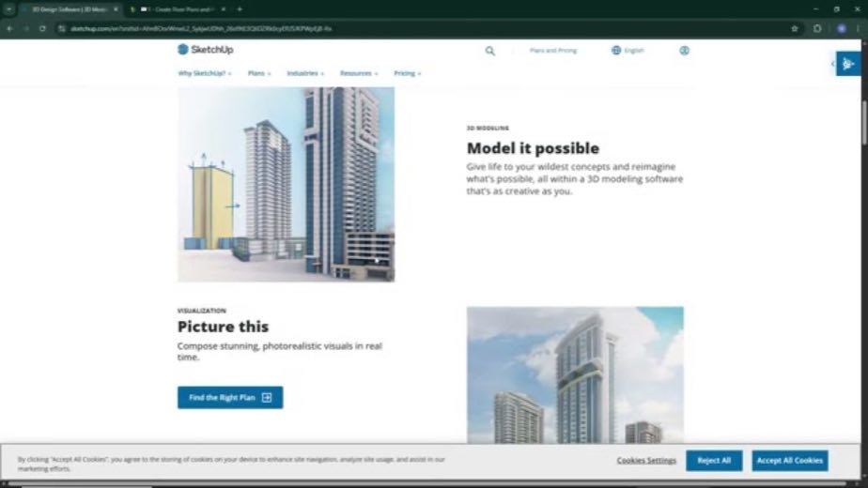The width and height of the screenshot is (868, 488).
Task: Expand the Resources navigation menu
Action: 359,73
